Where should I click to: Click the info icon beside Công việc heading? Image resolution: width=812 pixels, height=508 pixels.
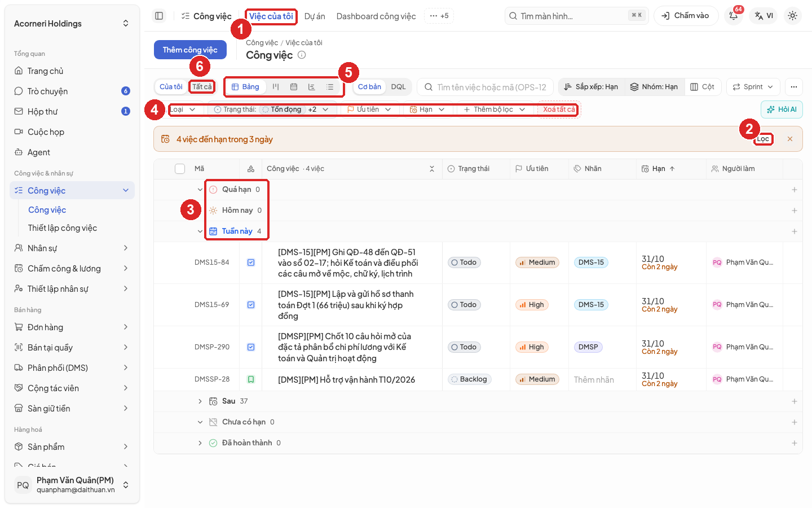pos(302,55)
